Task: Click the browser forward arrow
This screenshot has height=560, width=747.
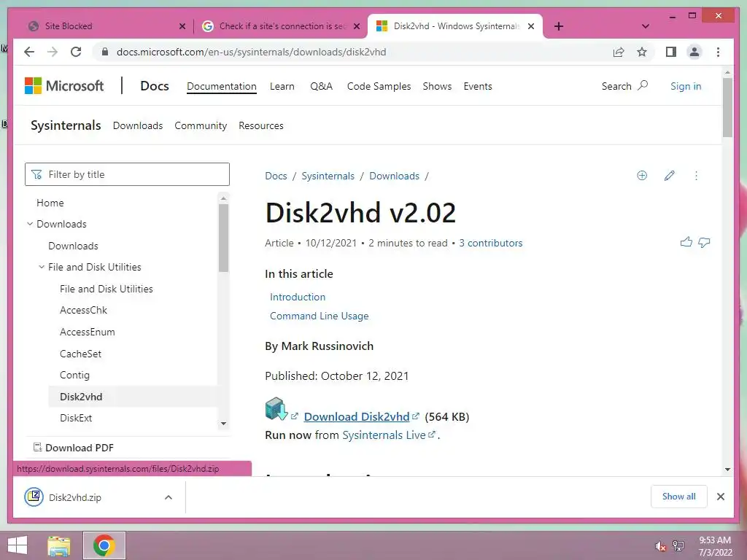Action: pyautogui.click(x=53, y=52)
